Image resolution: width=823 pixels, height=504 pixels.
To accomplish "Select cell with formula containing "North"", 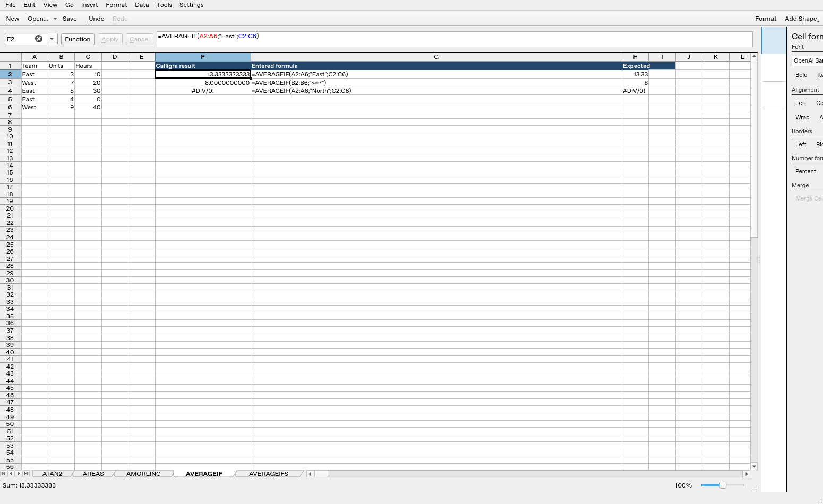I will coord(436,91).
